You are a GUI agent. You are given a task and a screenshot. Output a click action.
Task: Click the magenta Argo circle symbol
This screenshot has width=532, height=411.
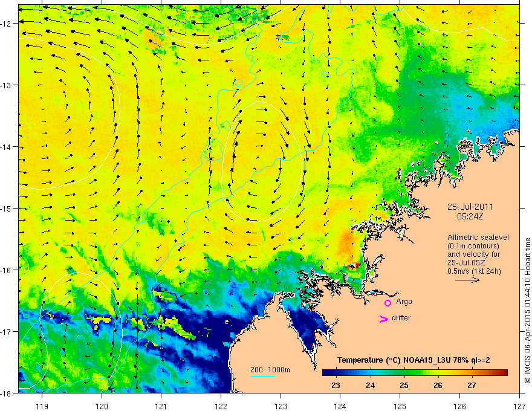(x=388, y=303)
